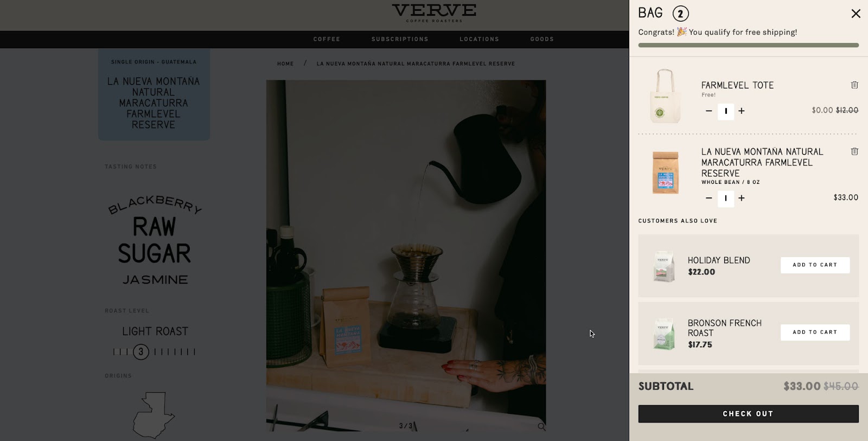Proceed with the Check Out button

748,414
